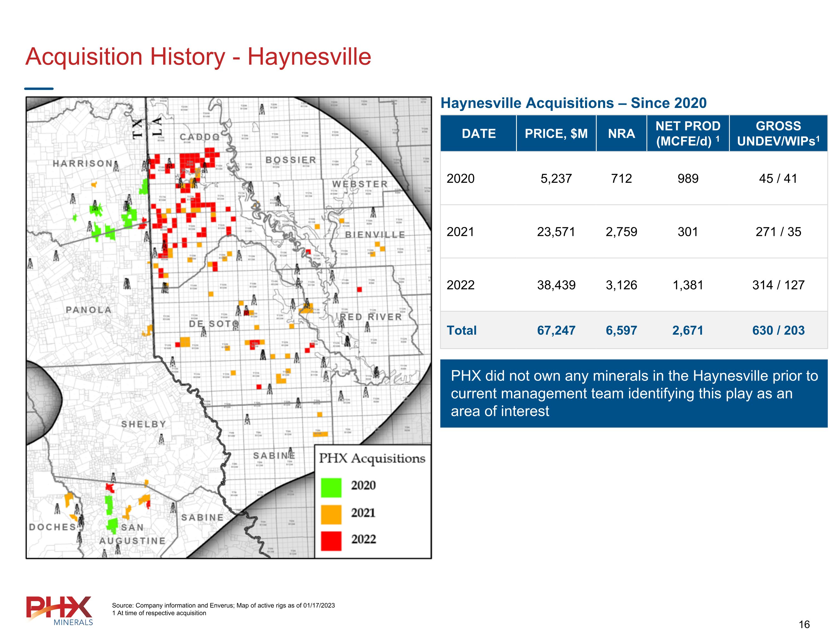Click the 2020 legend label
Image resolution: width=835 pixels, height=644 pixels.
[x=363, y=485]
